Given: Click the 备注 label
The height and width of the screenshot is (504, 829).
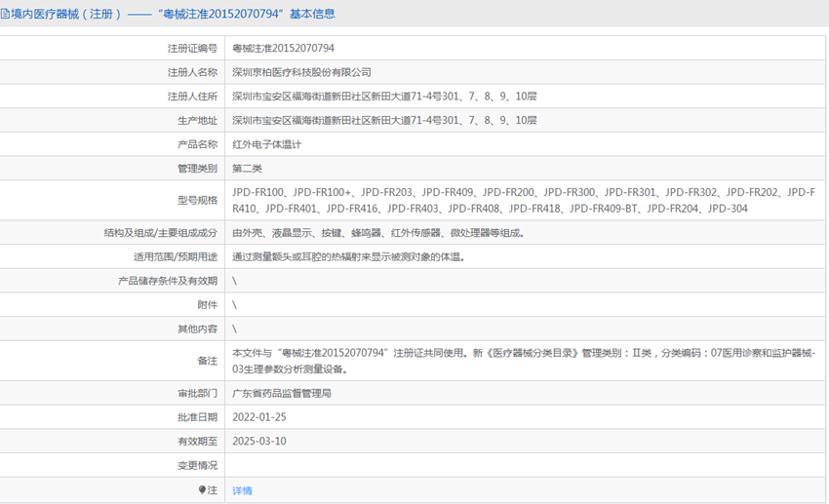Looking at the screenshot, I should point(207,361).
